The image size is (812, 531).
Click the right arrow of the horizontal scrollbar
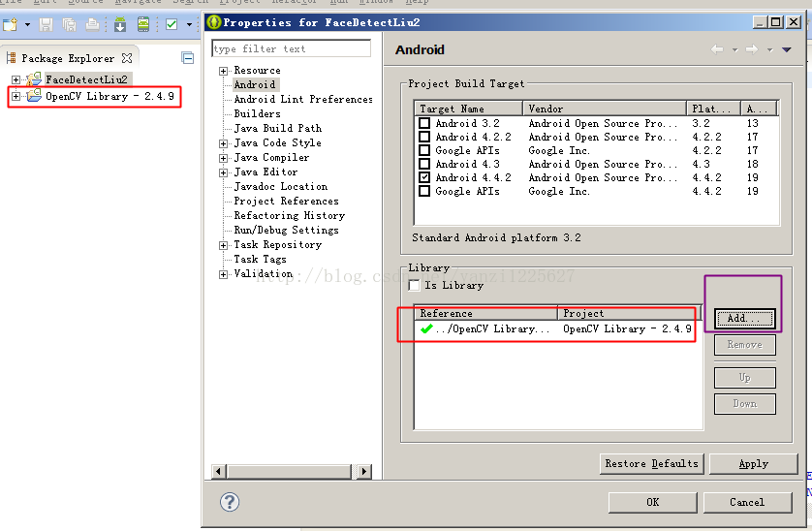[364, 472]
